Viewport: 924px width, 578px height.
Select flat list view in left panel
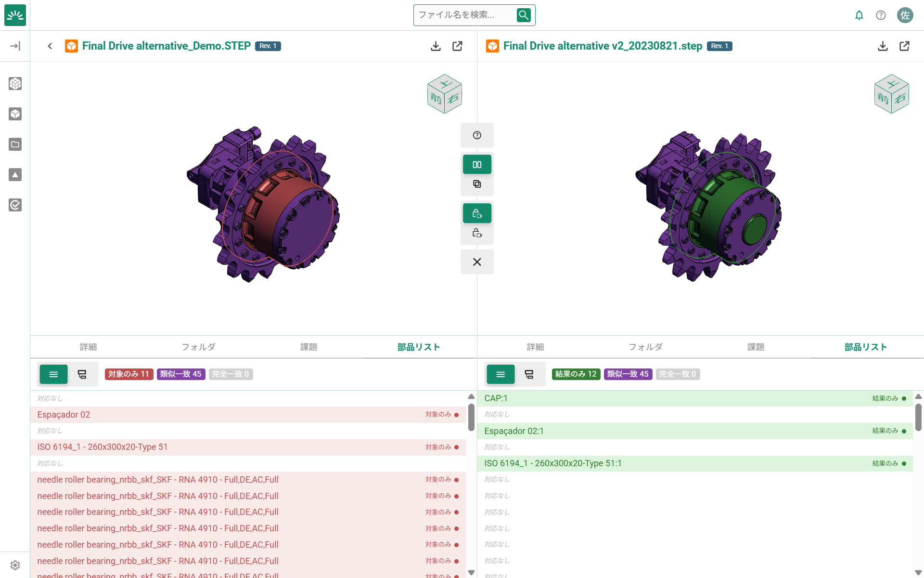point(53,374)
